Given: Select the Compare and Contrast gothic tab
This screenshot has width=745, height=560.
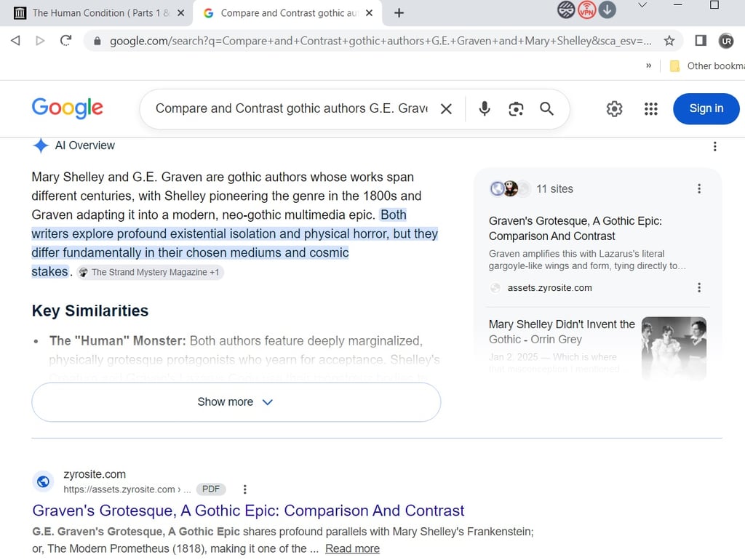Looking at the screenshot, I should pyautogui.click(x=287, y=13).
